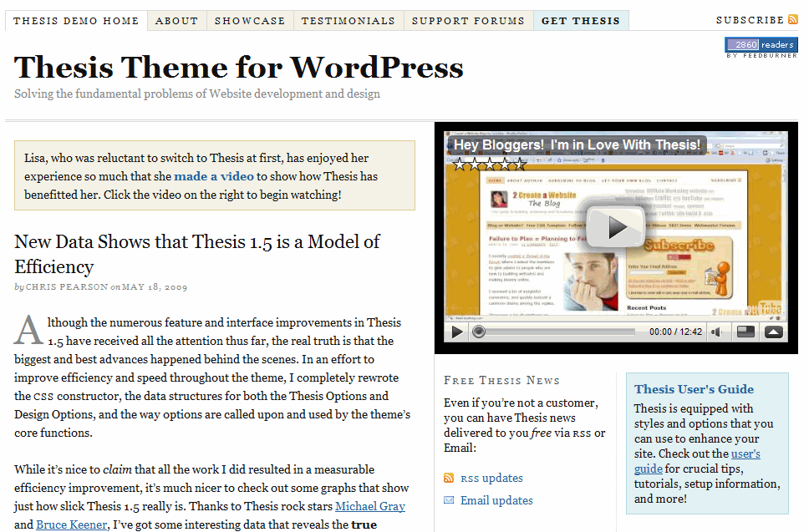
Task: Select the Get Thesis tab
Action: coord(581,21)
